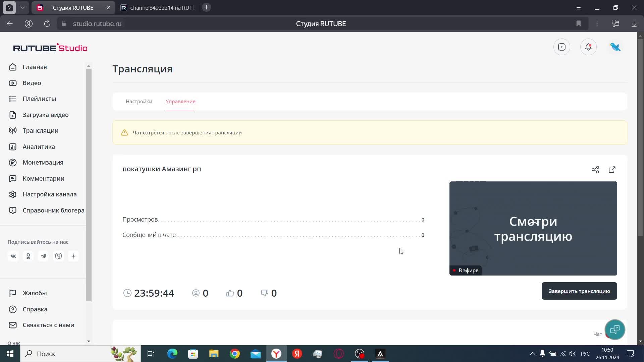Screen dimensions: 644x362
Task: Click Связаться с нами
Action: 42,325
